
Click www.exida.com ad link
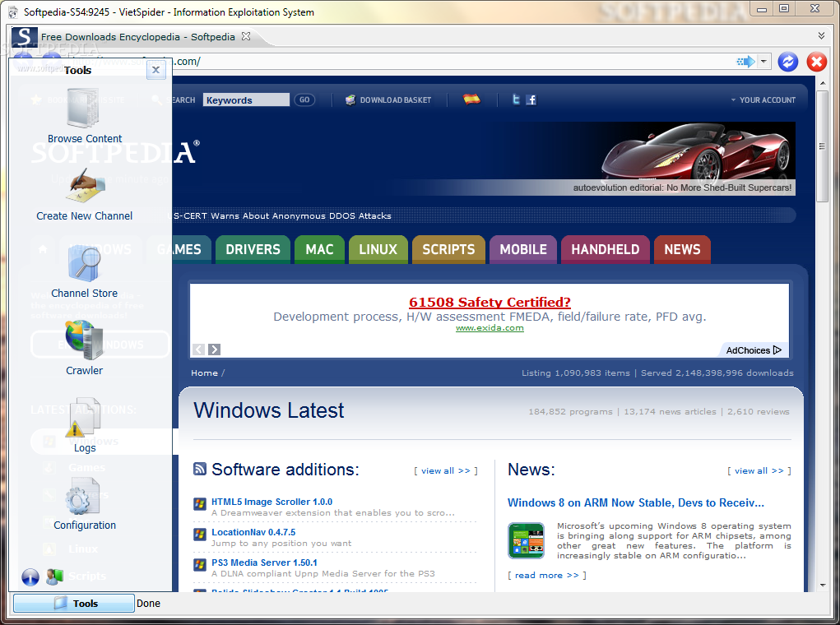(490, 328)
